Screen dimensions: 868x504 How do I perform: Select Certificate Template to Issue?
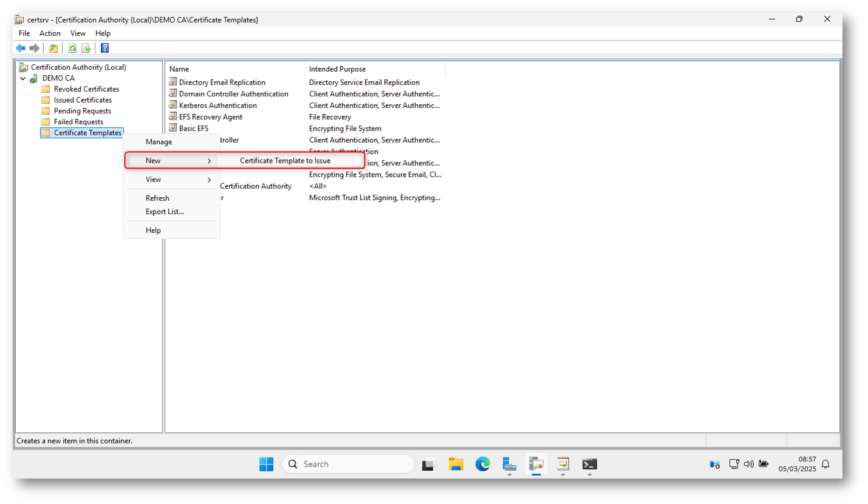point(285,161)
